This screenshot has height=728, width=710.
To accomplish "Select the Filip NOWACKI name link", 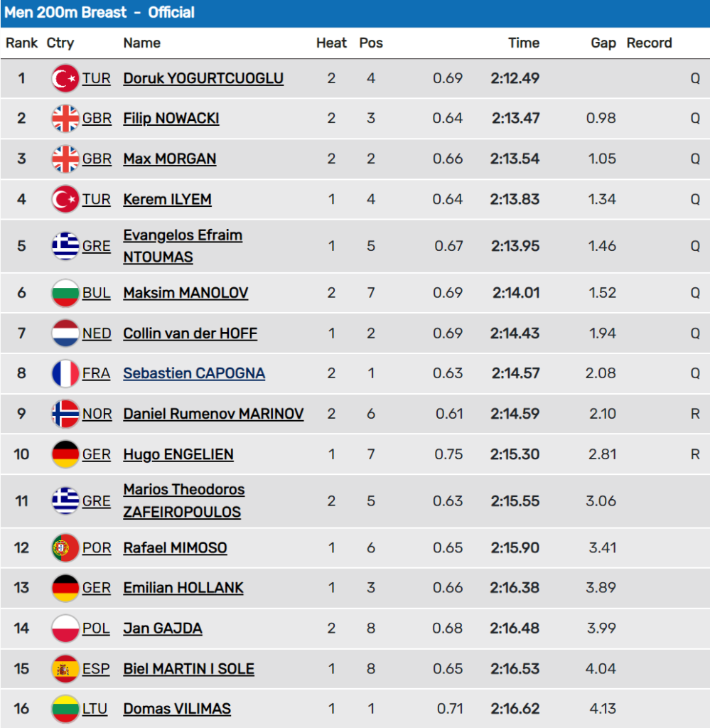I will point(171,118).
